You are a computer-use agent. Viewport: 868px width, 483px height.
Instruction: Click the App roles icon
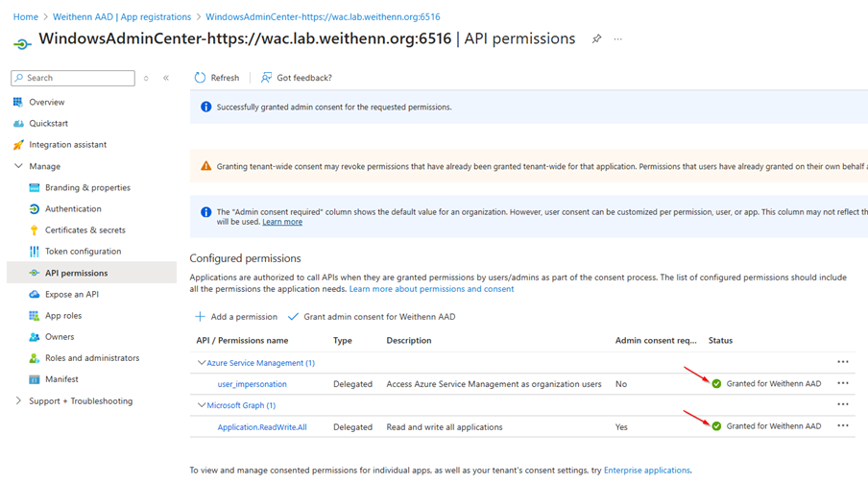coord(35,316)
